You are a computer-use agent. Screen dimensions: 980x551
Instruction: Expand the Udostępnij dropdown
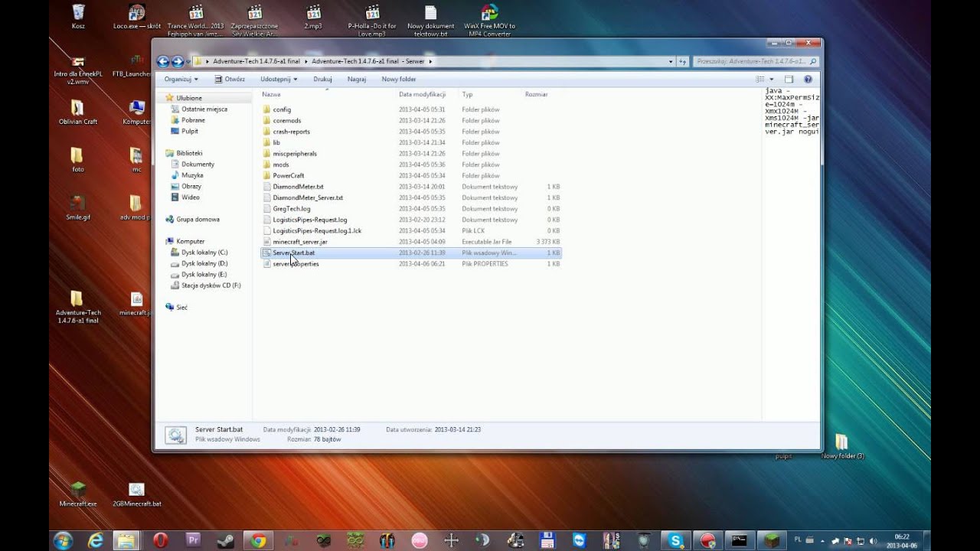(x=279, y=79)
